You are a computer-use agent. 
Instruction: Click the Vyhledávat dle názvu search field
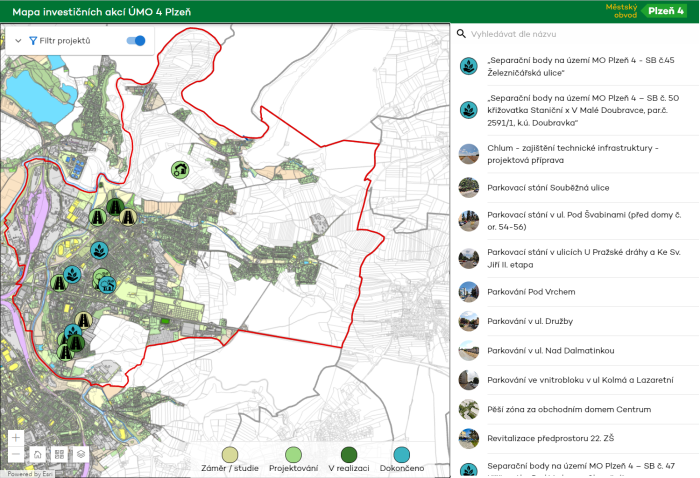[x=570, y=33]
